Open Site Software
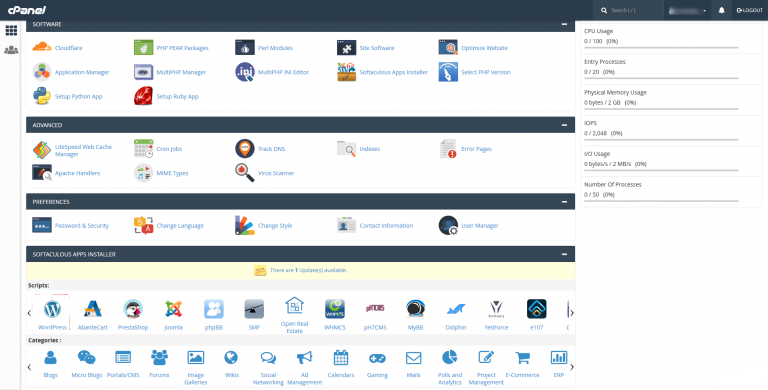This screenshot has width=768, height=390. [x=365, y=48]
